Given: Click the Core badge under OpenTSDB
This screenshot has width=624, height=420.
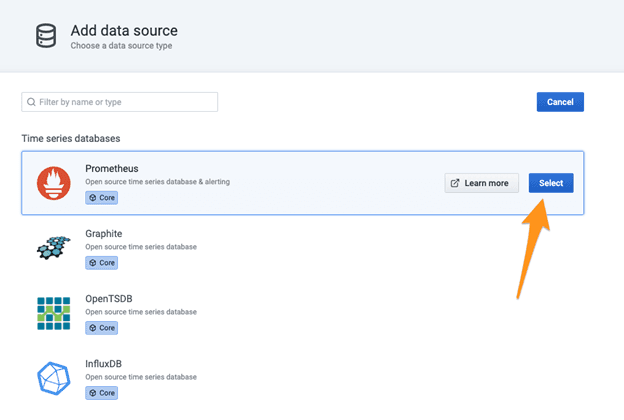Looking at the screenshot, I should tap(101, 328).
